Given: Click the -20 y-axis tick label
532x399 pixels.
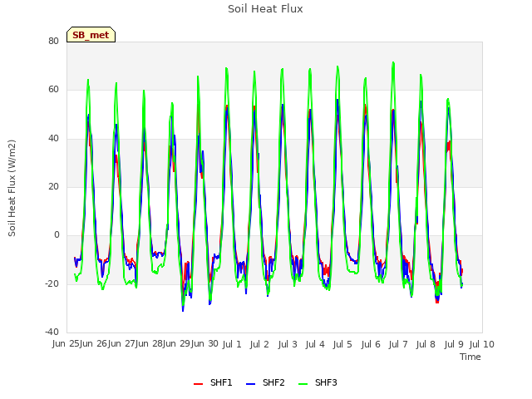Looking at the screenshot, I should point(52,283).
